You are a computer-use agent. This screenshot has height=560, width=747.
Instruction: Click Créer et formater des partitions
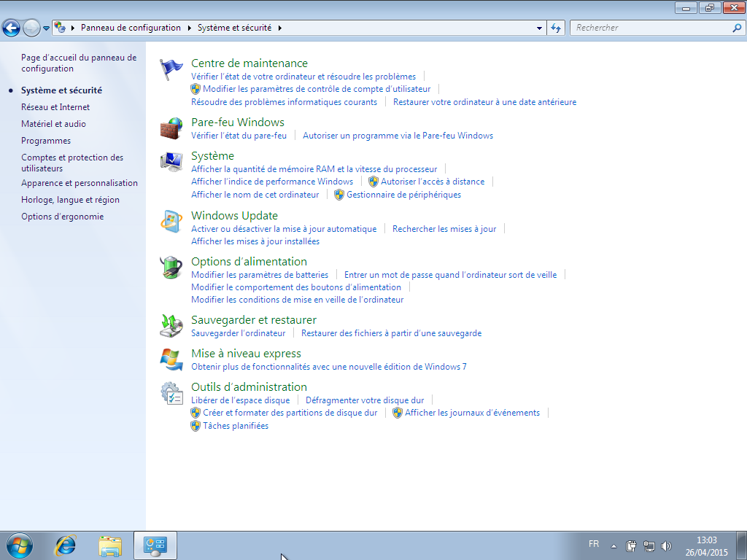(290, 413)
